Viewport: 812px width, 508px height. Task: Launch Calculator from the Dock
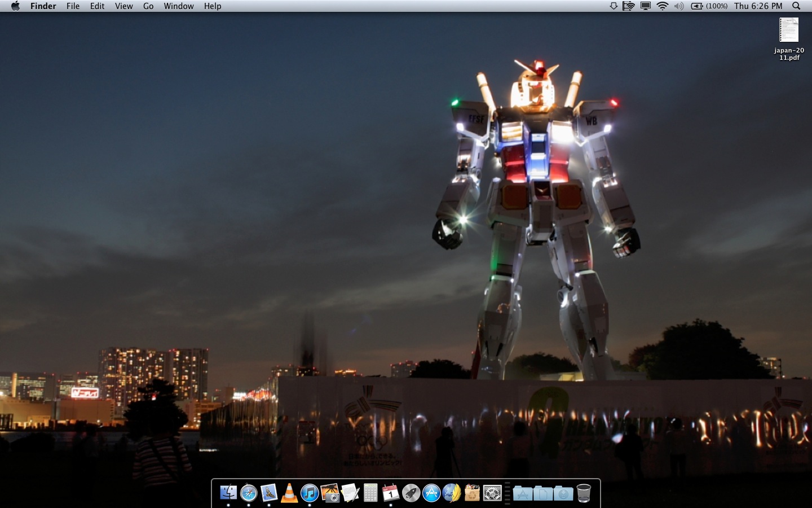pos(370,493)
